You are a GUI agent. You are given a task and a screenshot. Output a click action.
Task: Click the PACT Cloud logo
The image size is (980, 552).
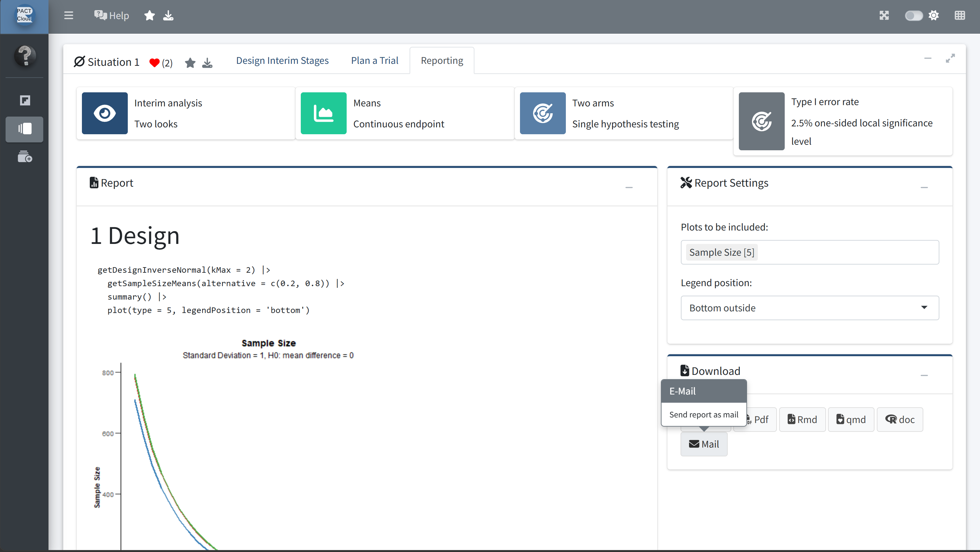[x=24, y=15]
